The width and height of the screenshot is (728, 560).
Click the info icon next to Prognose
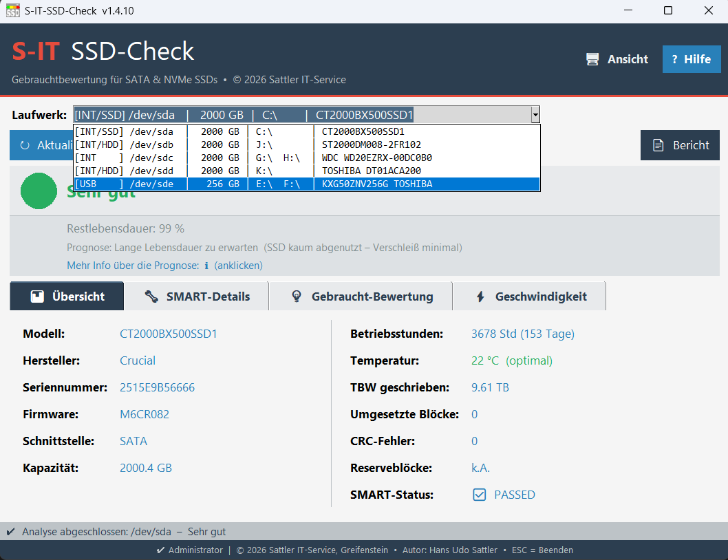click(x=206, y=266)
